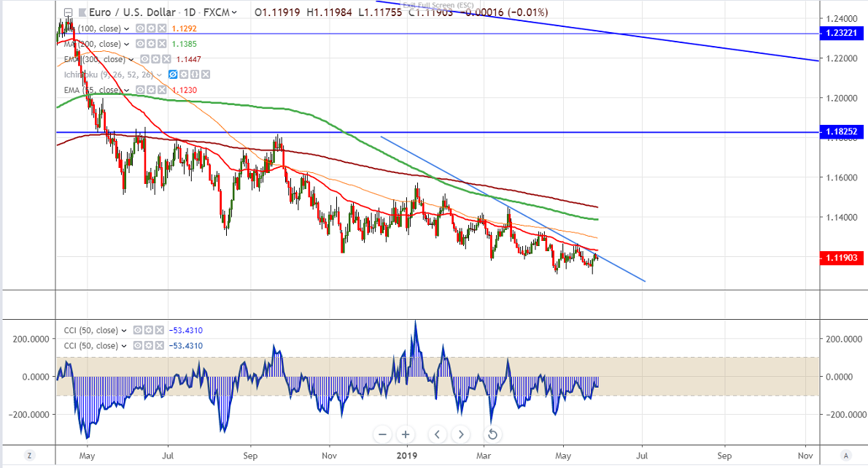The image size is (868, 468).
Task: Expand the Ichimoku options chevron
Action: [160, 74]
